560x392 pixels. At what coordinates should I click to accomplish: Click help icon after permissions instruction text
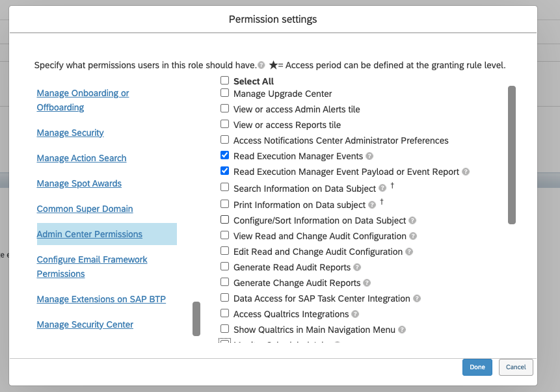pyautogui.click(x=261, y=66)
